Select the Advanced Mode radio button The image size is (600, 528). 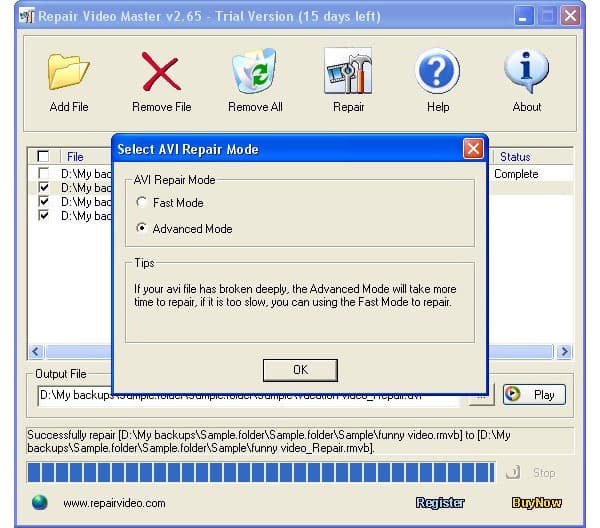pos(141,229)
